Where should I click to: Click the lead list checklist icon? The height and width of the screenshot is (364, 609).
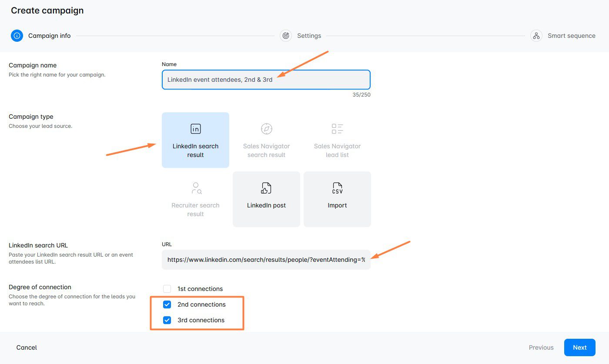337,129
